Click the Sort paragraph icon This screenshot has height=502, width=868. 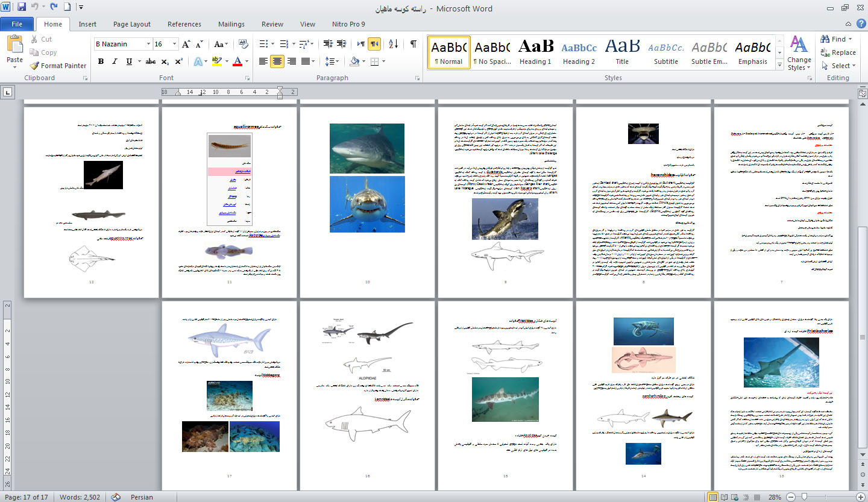point(393,44)
